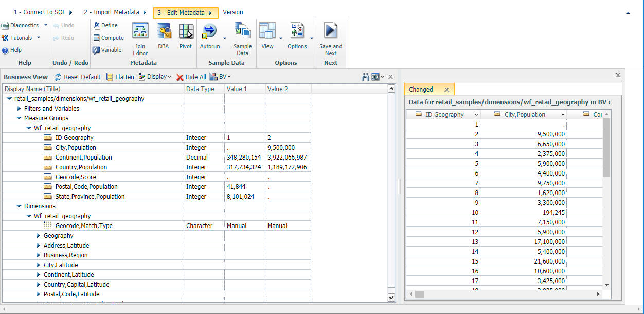Open the Join Editor
The width and height of the screenshot is (644, 314).
pyautogui.click(x=140, y=39)
